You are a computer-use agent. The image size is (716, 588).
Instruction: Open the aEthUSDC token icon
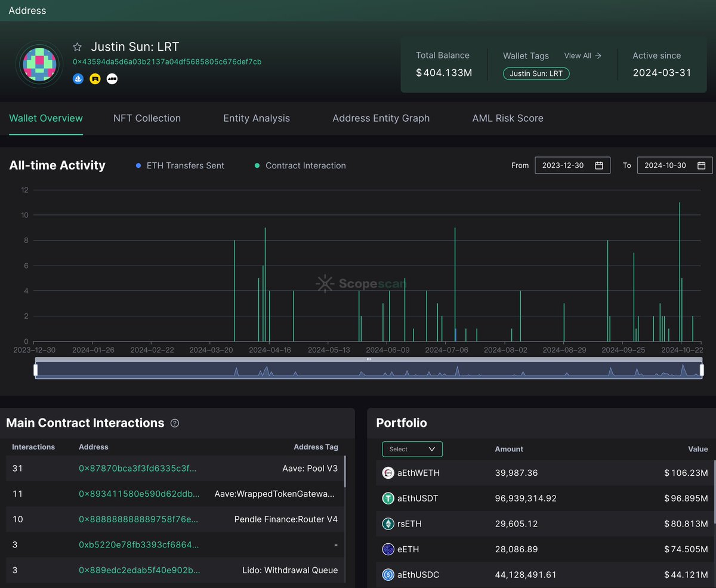coord(388,575)
